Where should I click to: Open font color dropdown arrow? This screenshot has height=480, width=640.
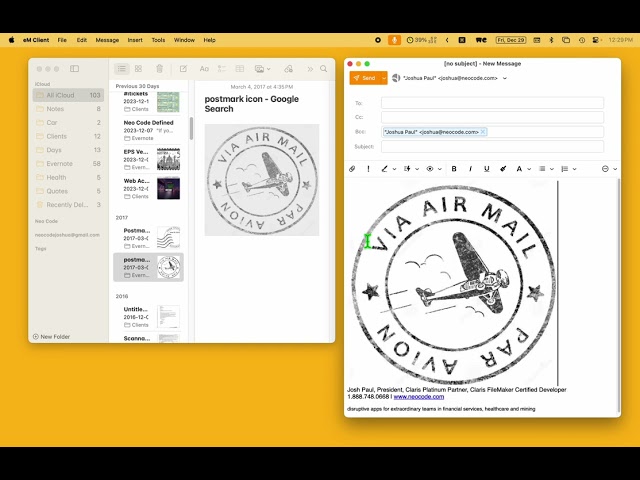tap(529, 169)
